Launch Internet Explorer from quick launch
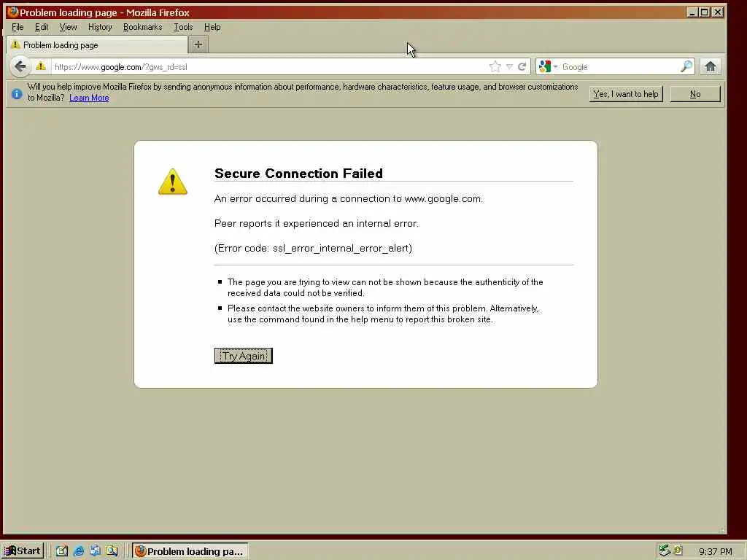747x560 pixels. (79, 551)
